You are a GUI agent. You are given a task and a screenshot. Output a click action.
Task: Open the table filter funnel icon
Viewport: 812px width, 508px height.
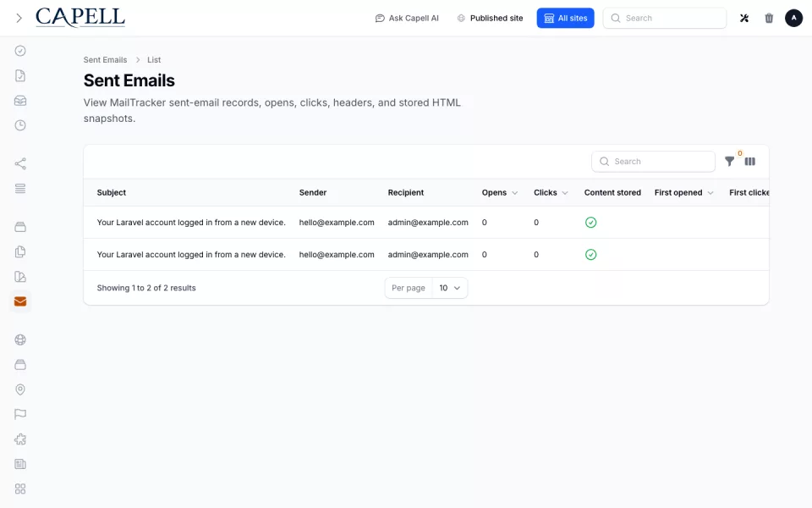click(x=729, y=161)
